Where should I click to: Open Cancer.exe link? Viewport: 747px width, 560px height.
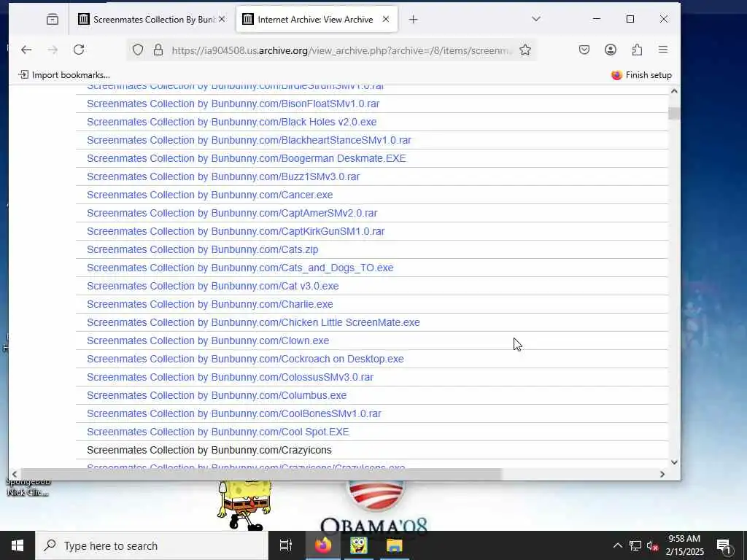[209, 195]
